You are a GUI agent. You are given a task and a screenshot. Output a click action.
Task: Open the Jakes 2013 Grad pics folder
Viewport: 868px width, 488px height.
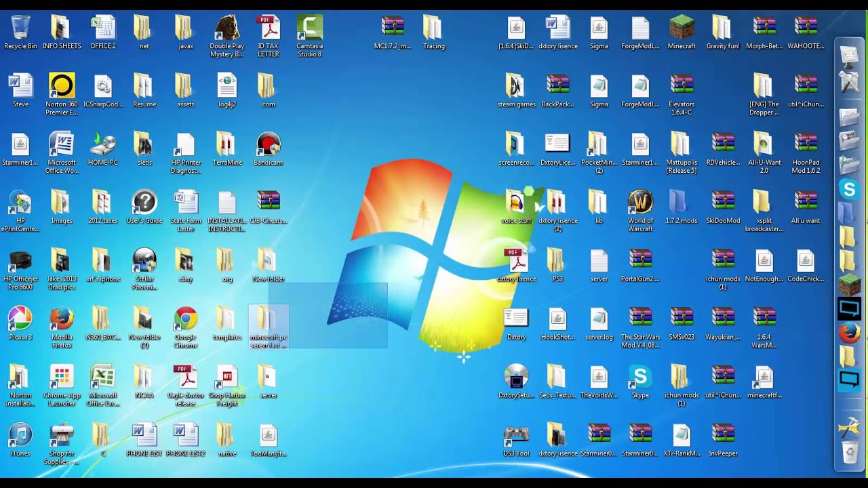pos(62,269)
